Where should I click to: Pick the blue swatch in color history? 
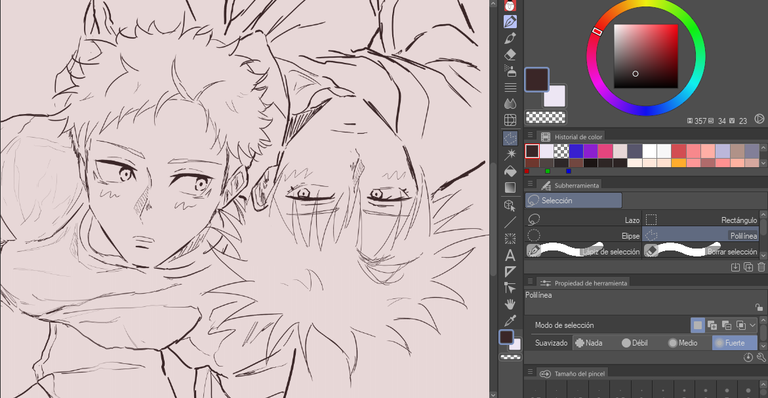[x=576, y=151]
